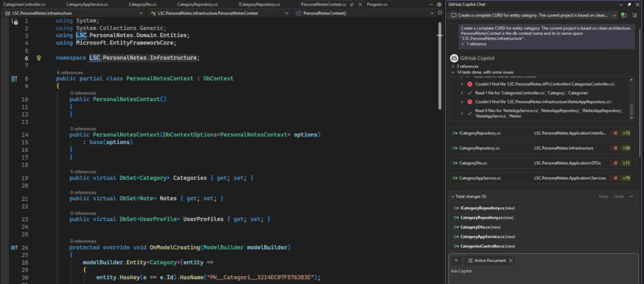The height and width of the screenshot is (284, 644).
Task: Click '5 references' CodeLens above Categories DbSet
Action: pos(83,172)
